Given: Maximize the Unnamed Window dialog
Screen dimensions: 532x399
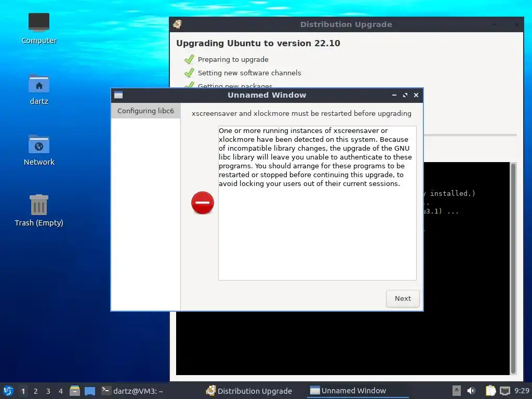Looking at the screenshot, I should pos(405,96).
